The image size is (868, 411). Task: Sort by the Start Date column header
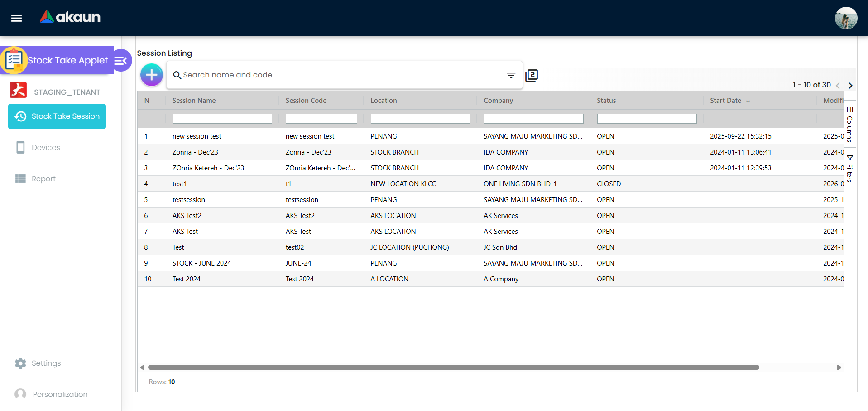tap(725, 101)
